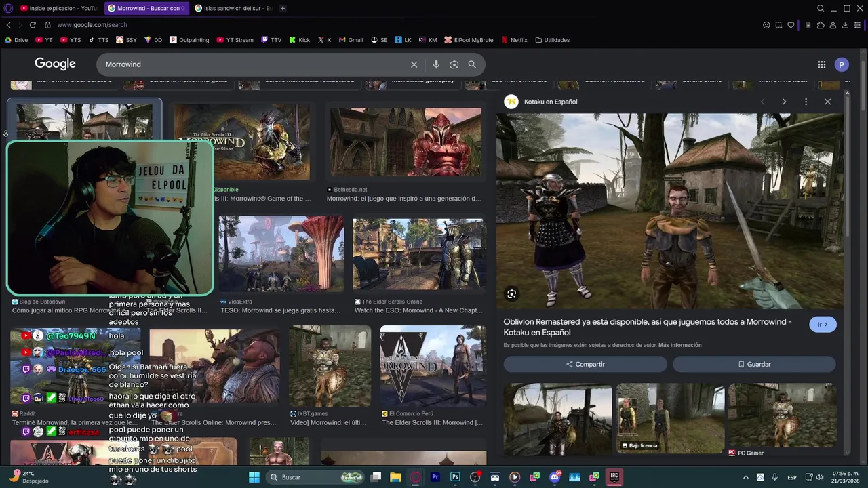
Task: Open the Kick bookmark
Action: click(300, 40)
